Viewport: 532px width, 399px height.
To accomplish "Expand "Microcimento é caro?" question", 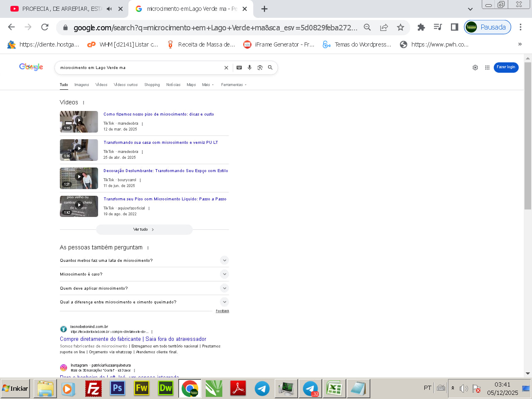I will tap(224, 274).
